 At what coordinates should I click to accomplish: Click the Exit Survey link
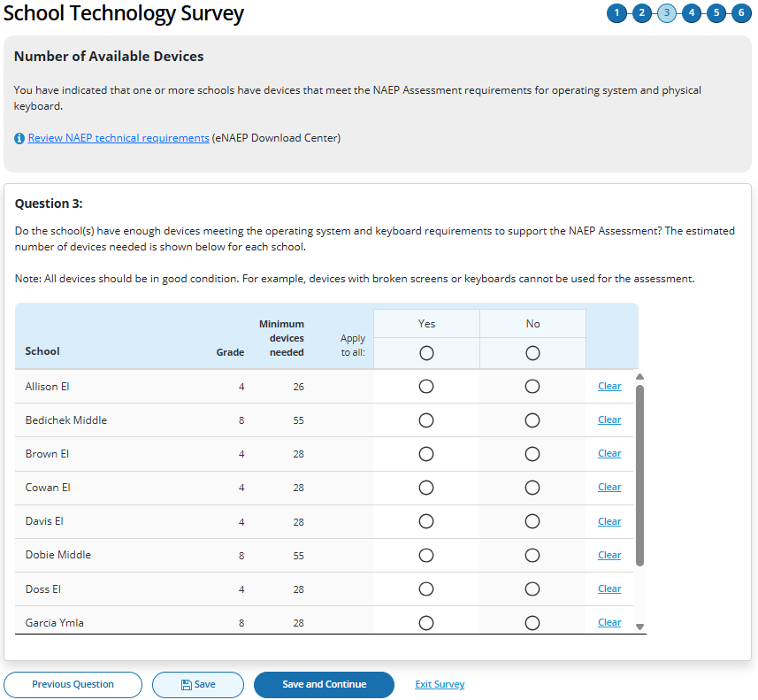pos(440,685)
